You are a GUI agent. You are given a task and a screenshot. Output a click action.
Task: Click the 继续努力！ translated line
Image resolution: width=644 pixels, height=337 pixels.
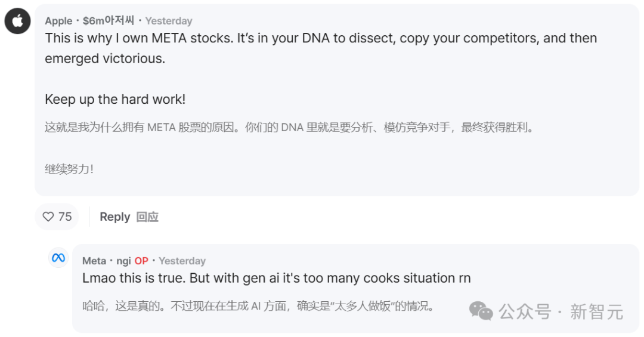click(x=69, y=169)
